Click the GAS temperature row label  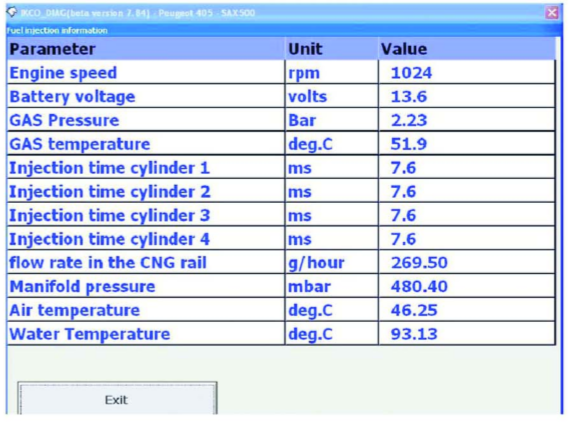coord(80,144)
